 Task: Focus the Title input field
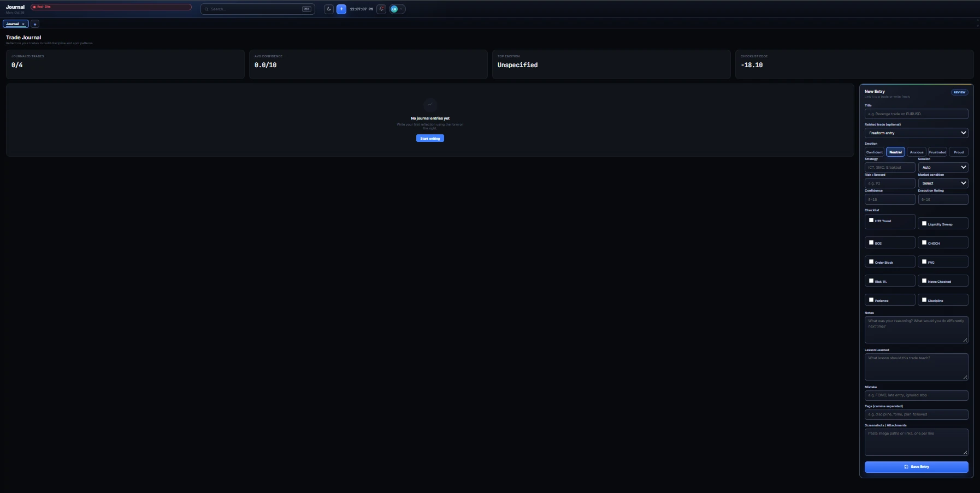pyautogui.click(x=916, y=114)
